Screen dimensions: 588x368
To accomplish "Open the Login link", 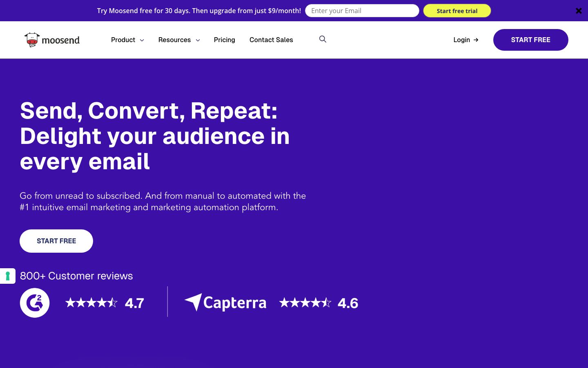I will (466, 40).
